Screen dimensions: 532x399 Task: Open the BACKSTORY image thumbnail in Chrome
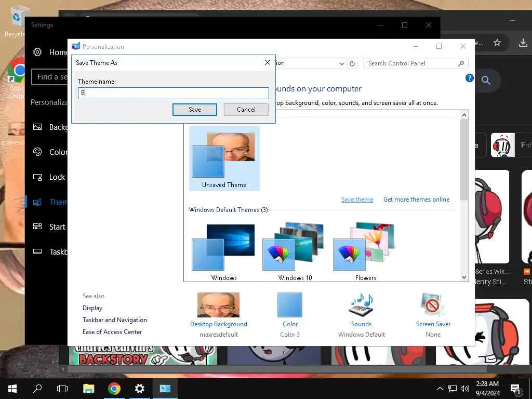(143, 355)
